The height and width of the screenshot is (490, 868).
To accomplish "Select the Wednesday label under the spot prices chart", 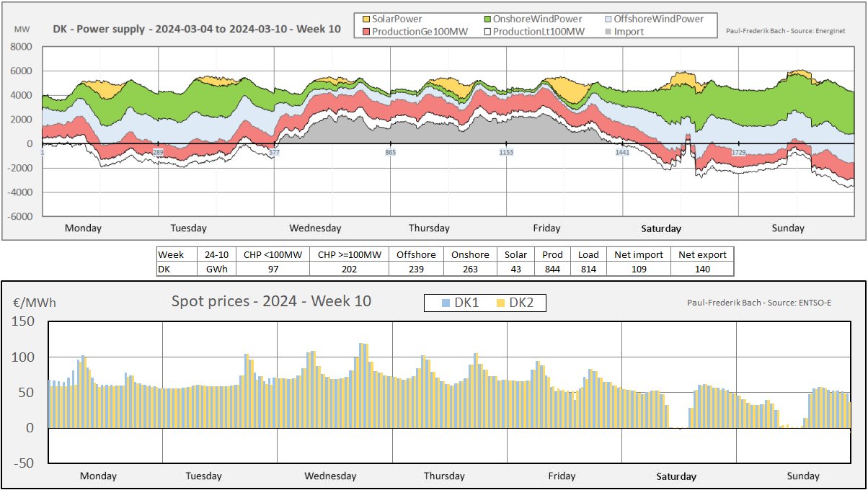I will pyautogui.click(x=330, y=476).
